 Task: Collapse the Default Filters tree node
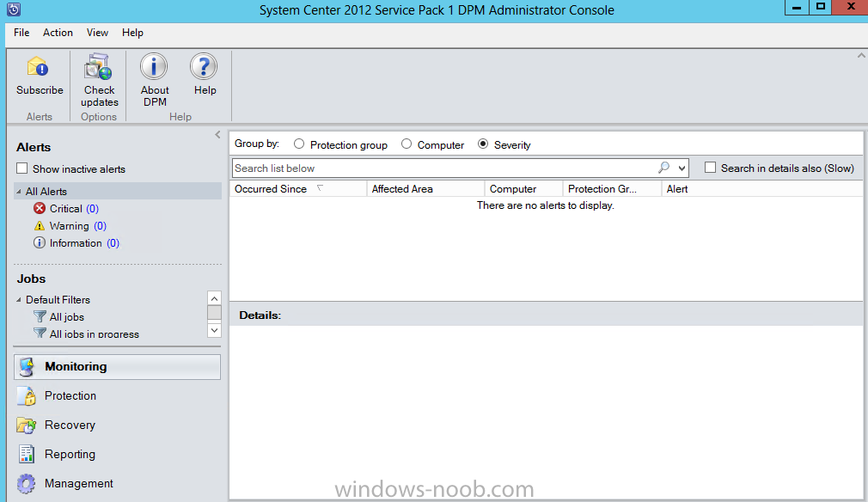(x=19, y=299)
